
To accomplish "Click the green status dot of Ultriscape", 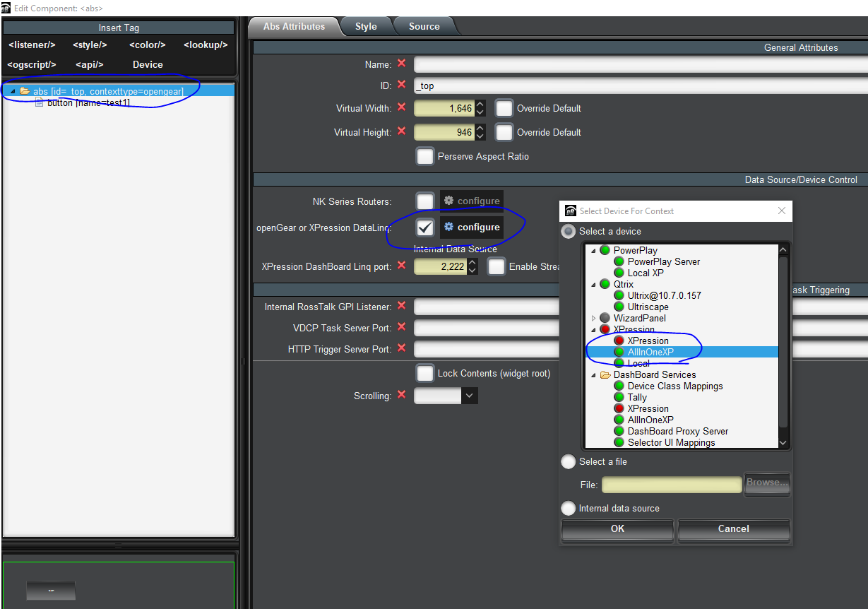I will 619,307.
